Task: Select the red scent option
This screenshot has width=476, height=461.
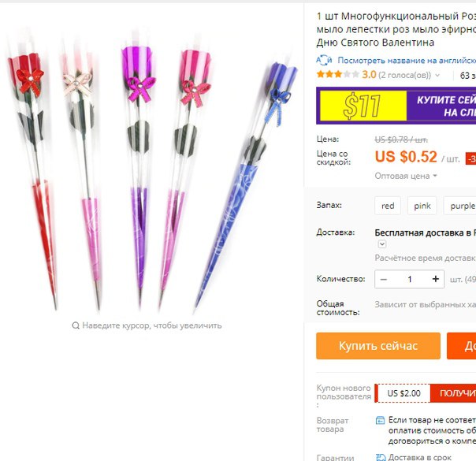Action: pos(388,206)
